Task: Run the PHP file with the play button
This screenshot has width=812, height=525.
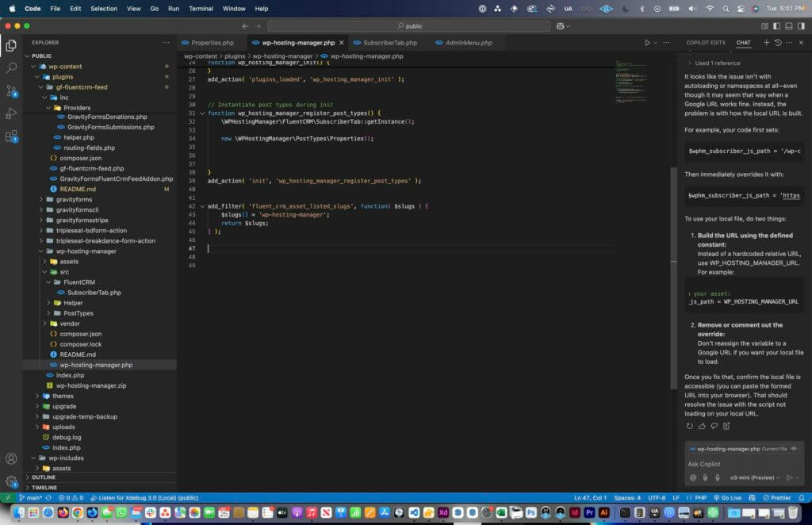Action: coord(648,42)
